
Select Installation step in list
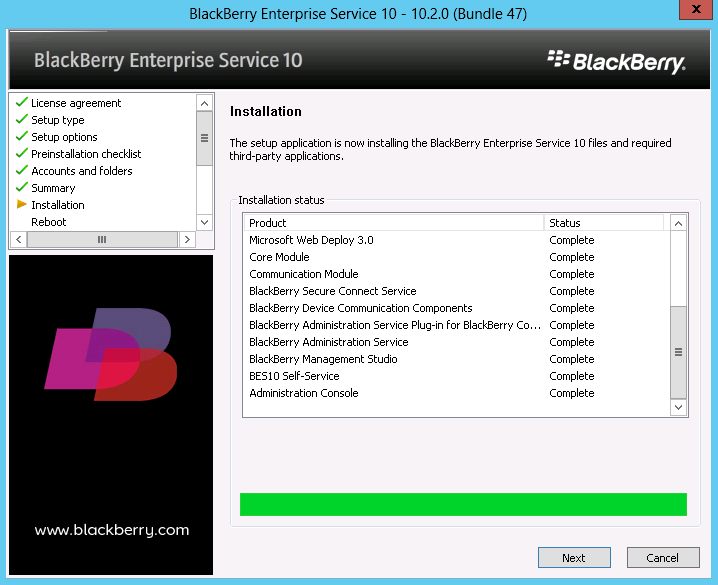point(58,205)
